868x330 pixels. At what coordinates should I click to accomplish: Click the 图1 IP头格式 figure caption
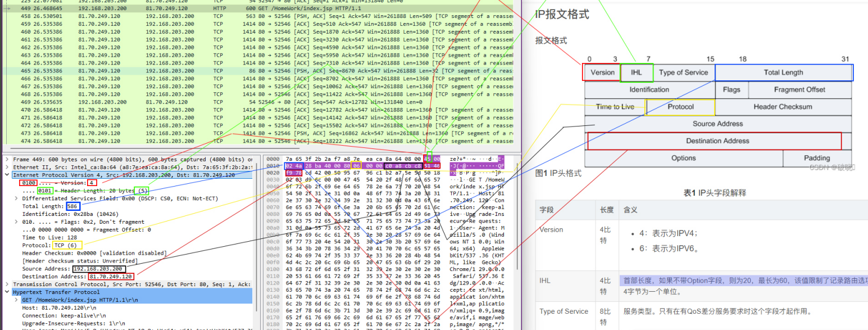pyautogui.click(x=558, y=173)
